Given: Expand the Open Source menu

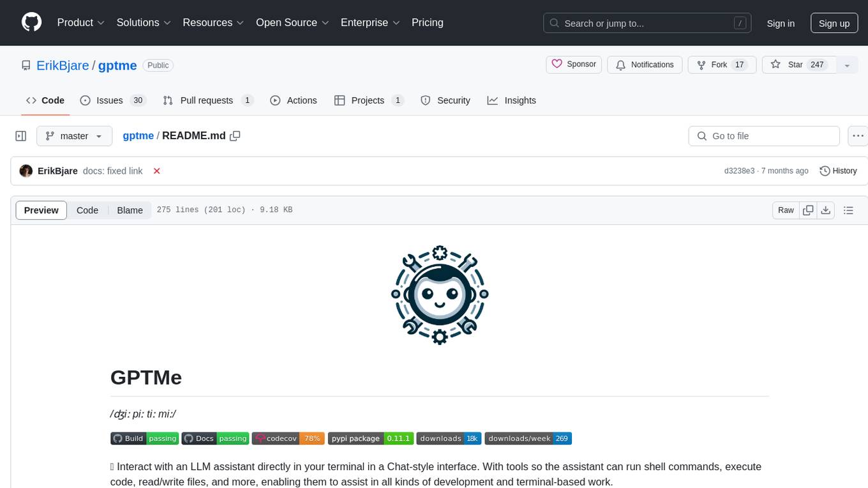Looking at the screenshot, I should click(292, 22).
